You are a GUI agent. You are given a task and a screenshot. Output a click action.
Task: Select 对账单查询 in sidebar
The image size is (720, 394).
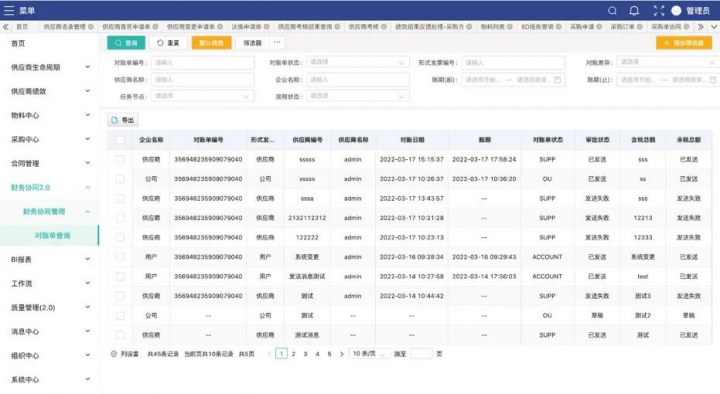[x=50, y=236]
